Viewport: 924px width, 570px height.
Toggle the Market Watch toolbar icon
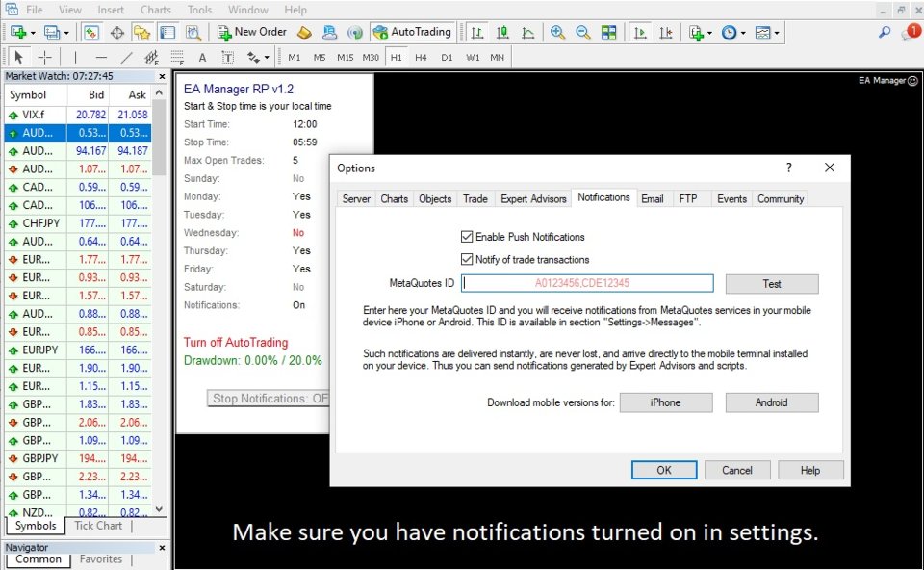[90, 33]
